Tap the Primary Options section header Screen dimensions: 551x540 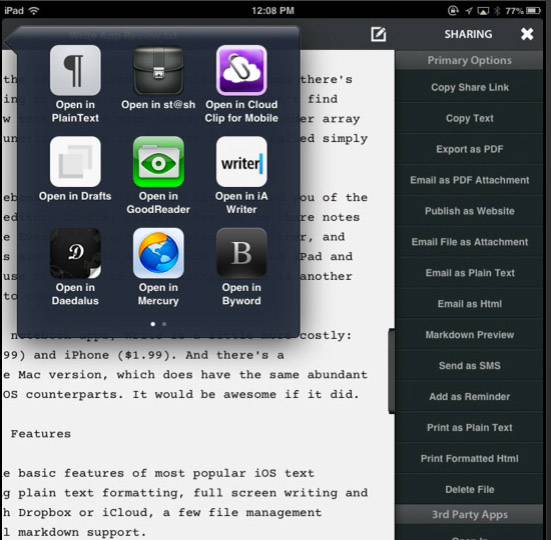469,60
